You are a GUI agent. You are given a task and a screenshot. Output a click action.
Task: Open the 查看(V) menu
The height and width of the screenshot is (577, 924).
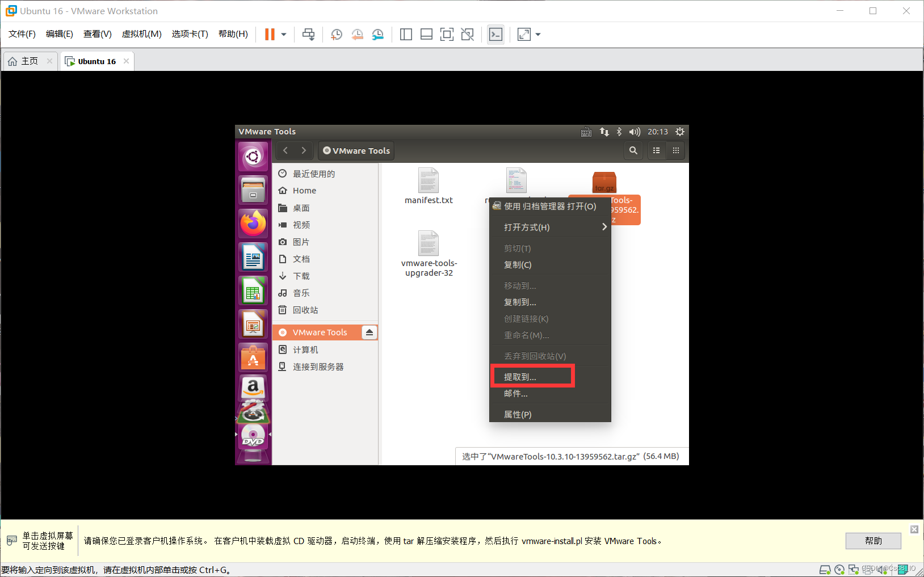[x=98, y=34]
